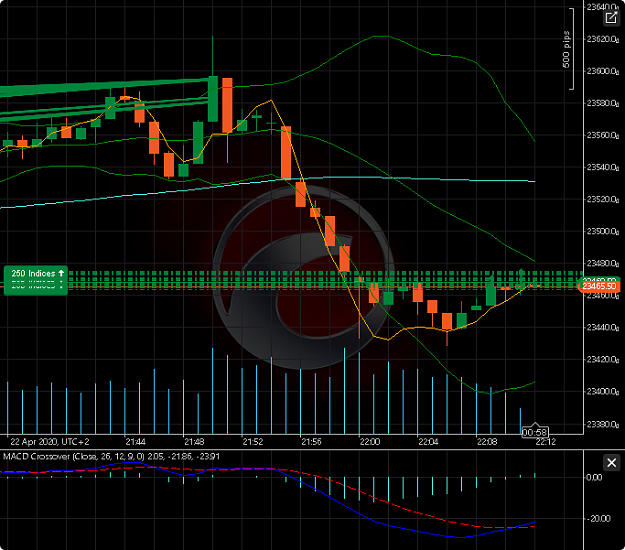Click the 23520.0 price axis label
625x550 pixels.
click(x=603, y=199)
